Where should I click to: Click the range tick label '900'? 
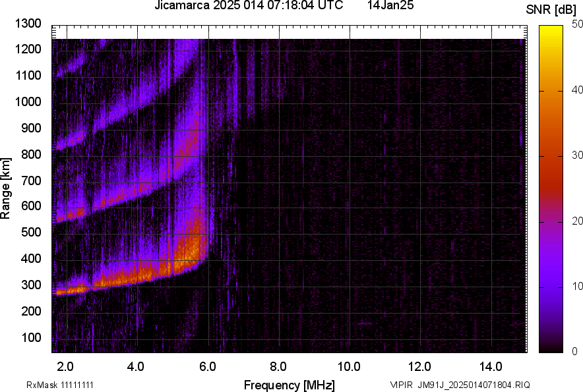tap(31, 128)
